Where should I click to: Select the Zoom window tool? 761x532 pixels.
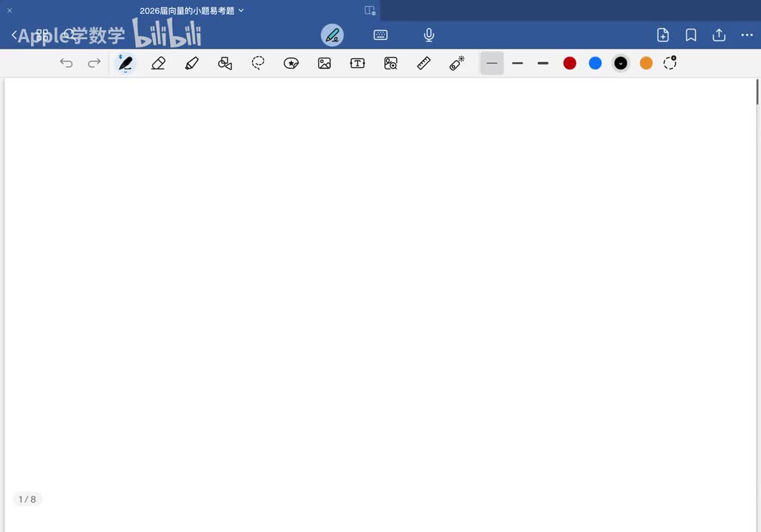tap(391, 63)
